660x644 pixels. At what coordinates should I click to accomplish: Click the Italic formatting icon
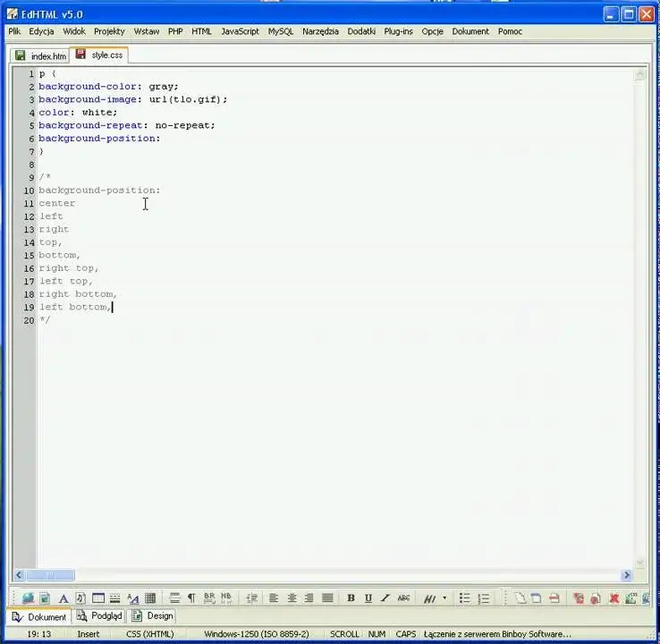[x=385, y=597]
